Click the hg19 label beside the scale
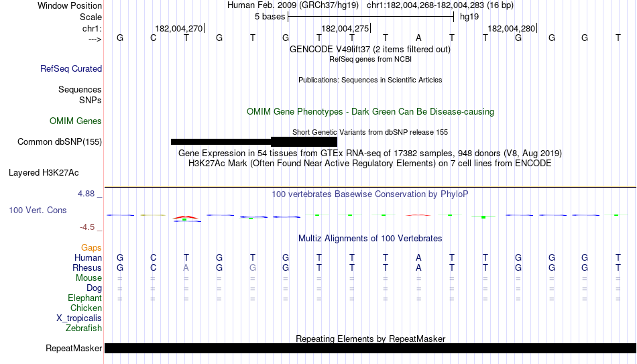The image size is (637, 364). 469,17
